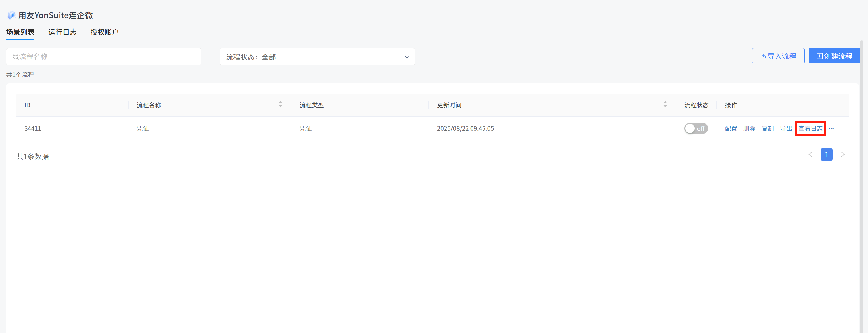The image size is (868, 333).
Task: Click the 操作 column header
Action: coord(731,105)
